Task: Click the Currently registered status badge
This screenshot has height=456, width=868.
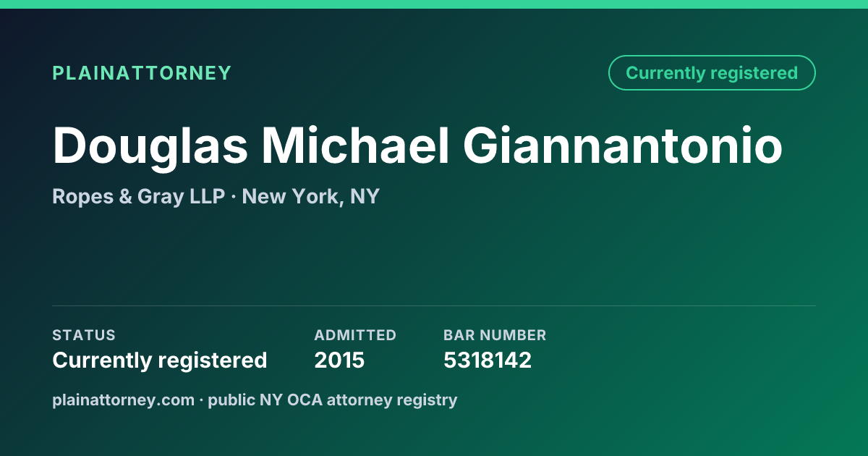Action: click(x=712, y=73)
